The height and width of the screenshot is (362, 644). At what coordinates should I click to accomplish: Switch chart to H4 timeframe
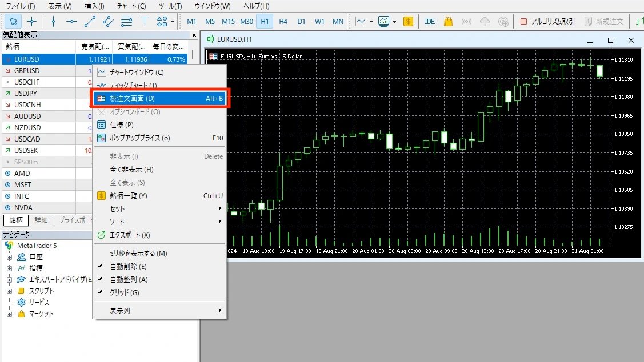tap(283, 21)
